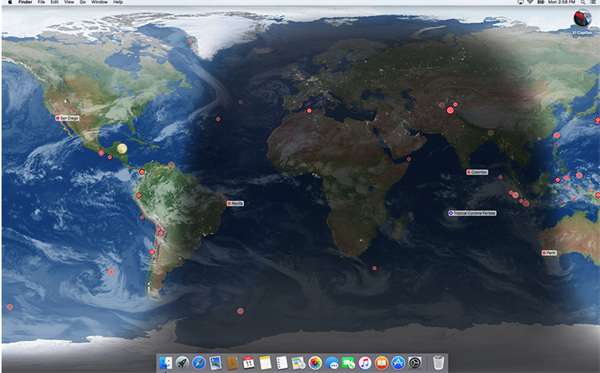The width and height of the screenshot is (600, 373).
Task: Open Maps icon in Dock
Action: [x=298, y=363]
